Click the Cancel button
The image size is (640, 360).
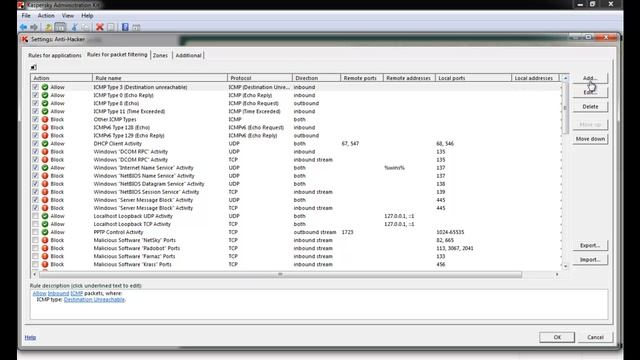tap(595, 337)
